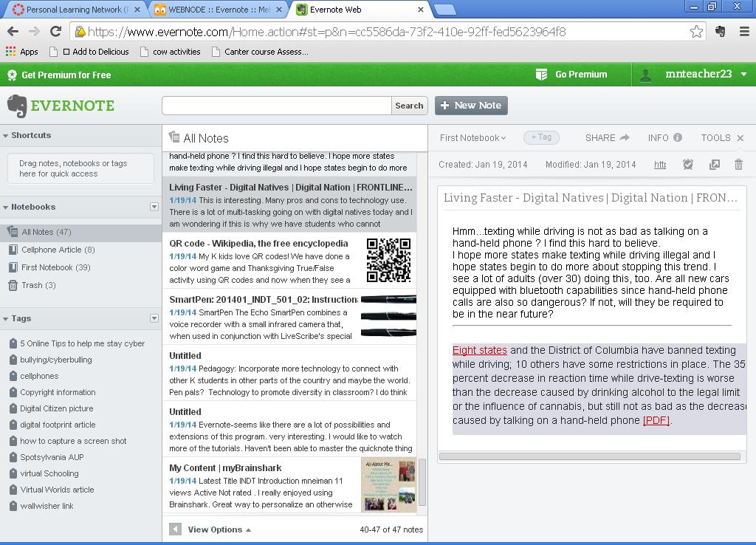Expand View Options menu
756x545 pixels.
[x=219, y=529]
